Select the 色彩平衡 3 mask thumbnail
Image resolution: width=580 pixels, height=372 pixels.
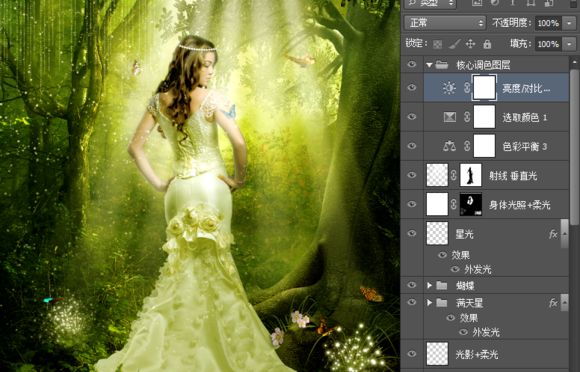point(485,146)
